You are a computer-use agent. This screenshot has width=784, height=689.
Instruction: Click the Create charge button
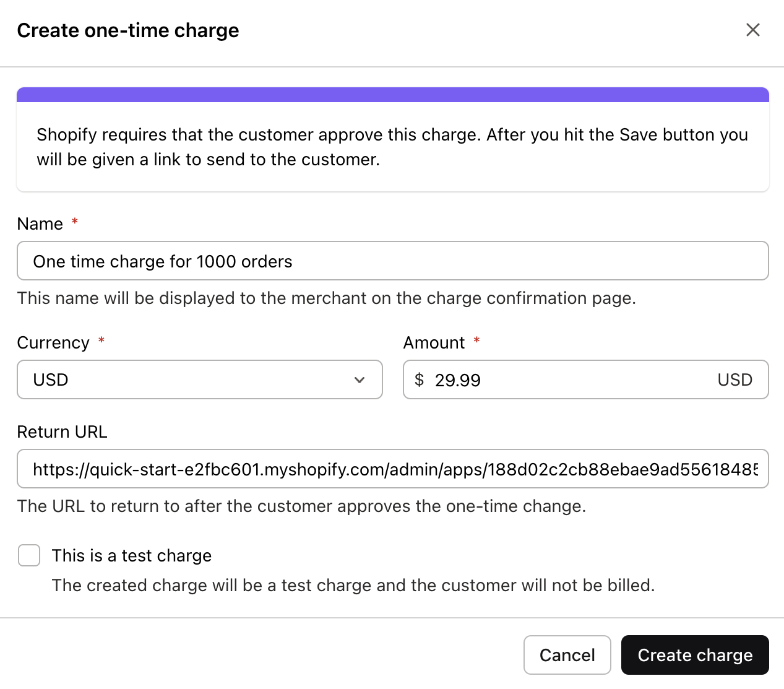click(695, 654)
